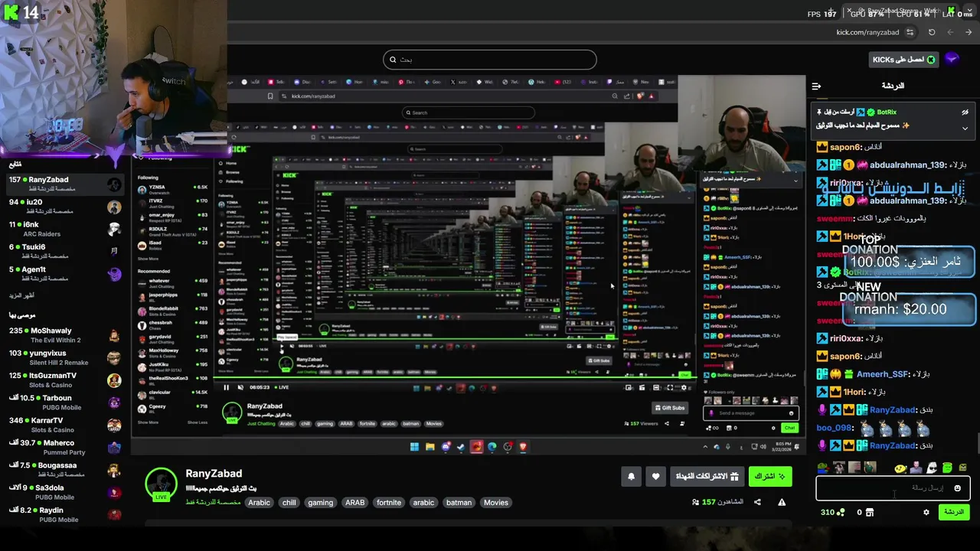Click the Movies tag
980x551 pixels.
(495, 503)
